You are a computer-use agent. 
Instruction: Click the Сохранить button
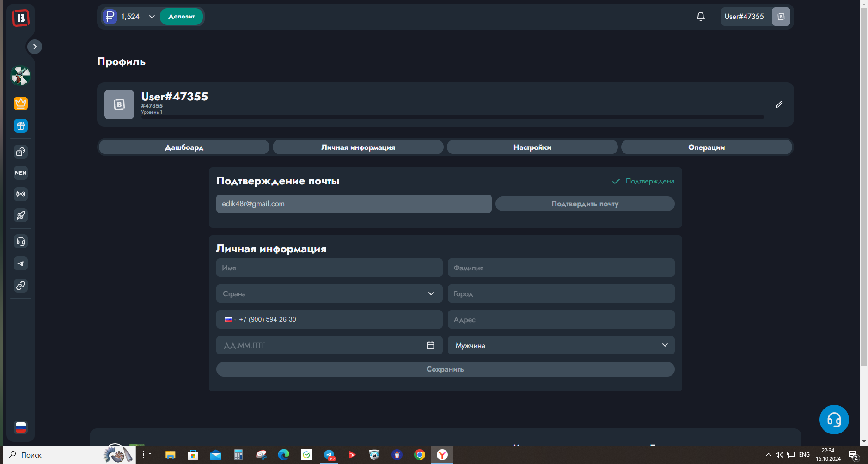tap(445, 369)
